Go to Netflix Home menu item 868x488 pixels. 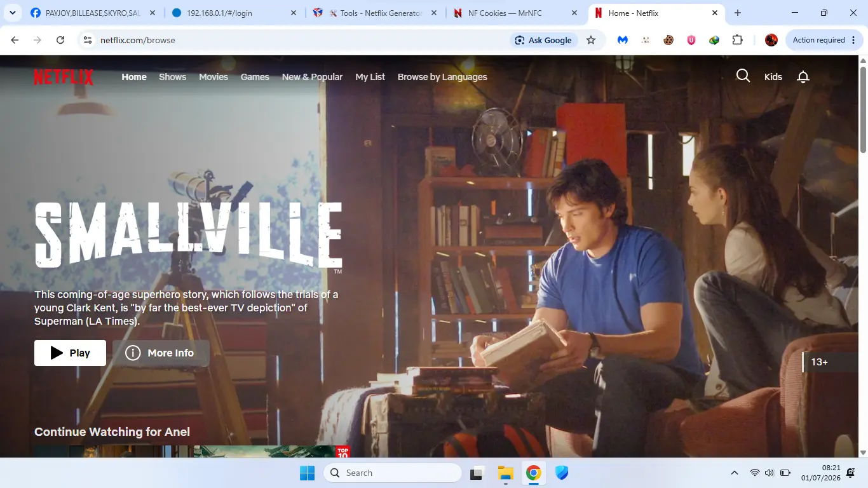pyautogui.click(x=134, y=77)
